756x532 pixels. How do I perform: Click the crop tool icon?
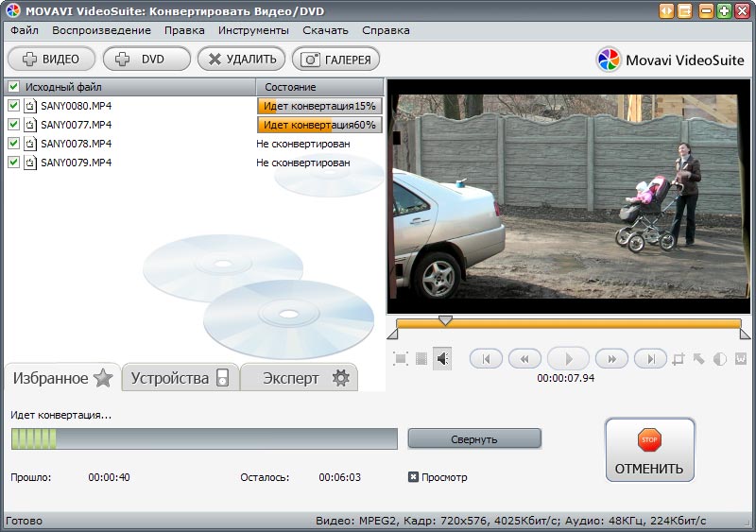click(x=678, y=359)
